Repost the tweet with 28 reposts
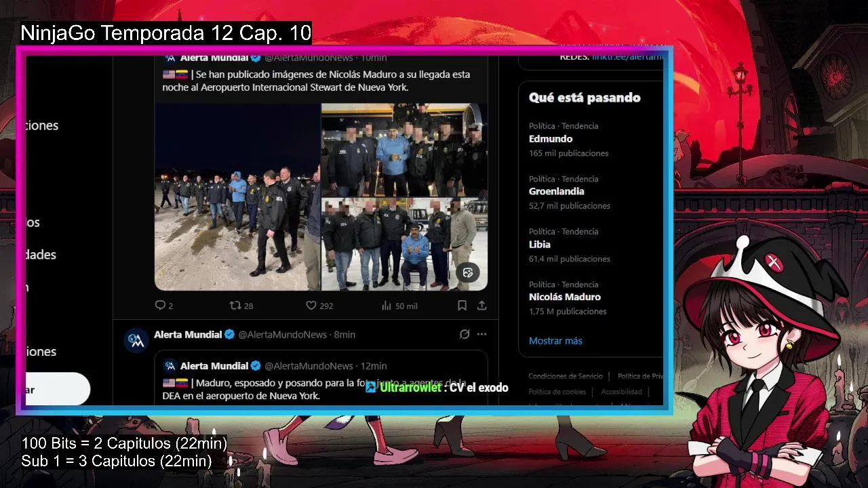The height and width of the screenshot is (488, 868). coord(241,306)
